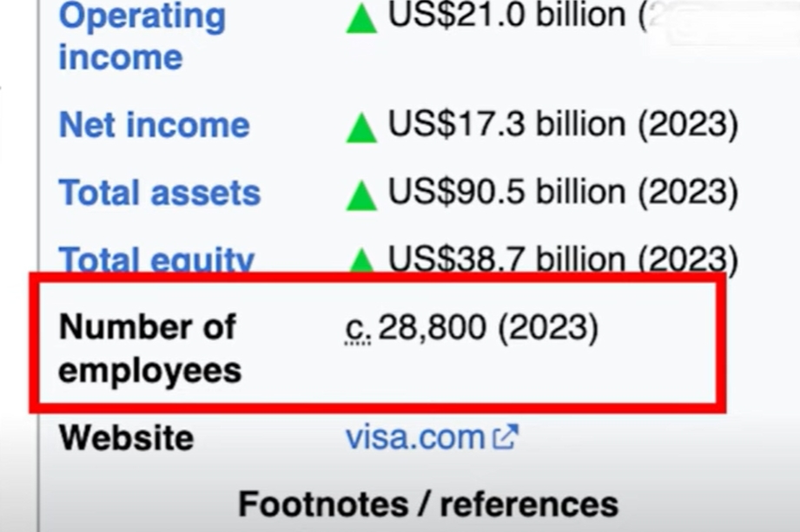Click green increase arrow beside US$21.0 billion
This screenshot has width=800, height=532.
[x=361, y=18]
